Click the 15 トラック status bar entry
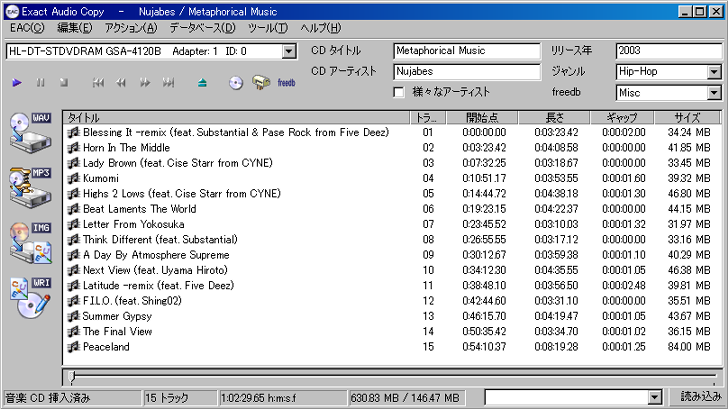The width and height of the screenshot is (728, 409). 180,398
